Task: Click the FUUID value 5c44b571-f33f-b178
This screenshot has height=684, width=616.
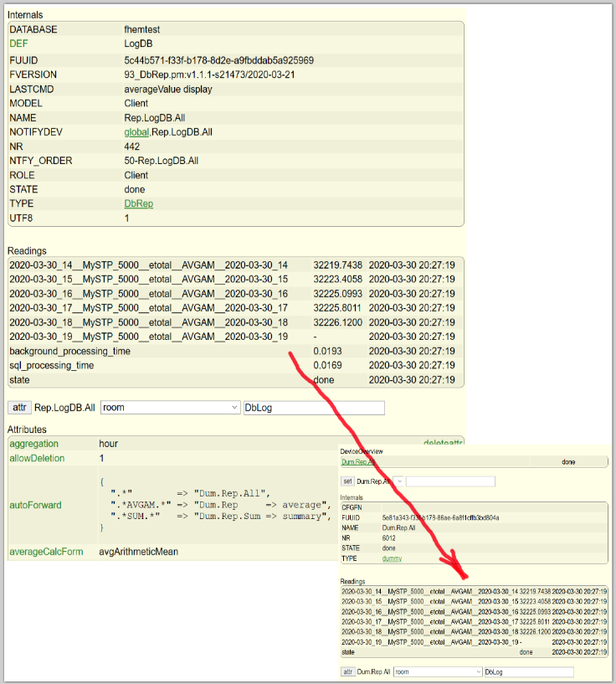Action: click(218, 60)
